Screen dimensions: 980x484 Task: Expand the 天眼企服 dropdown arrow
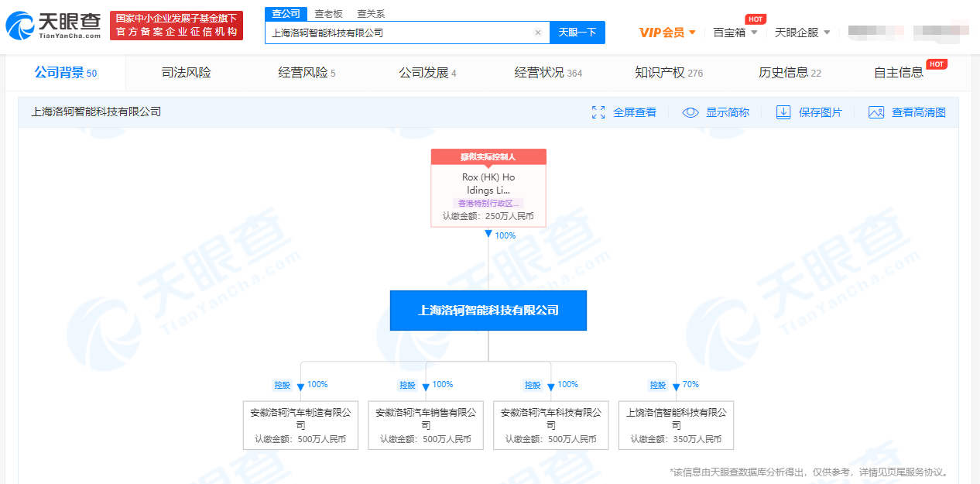(827, 33)
